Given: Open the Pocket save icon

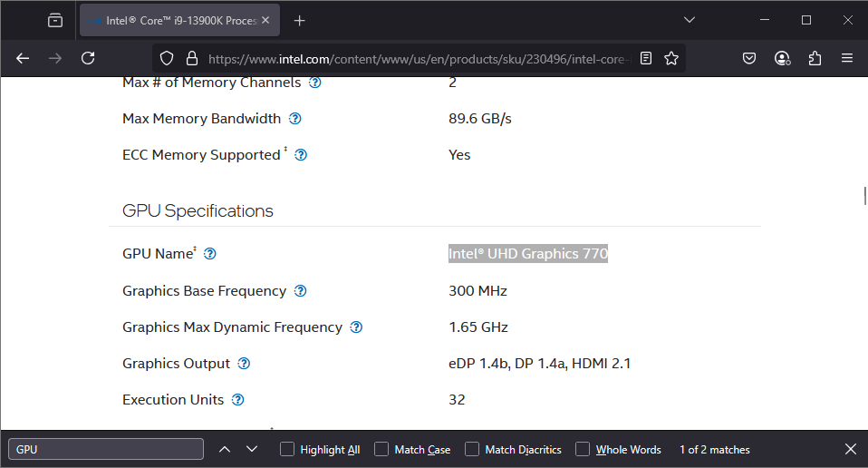Looking at the screenshot, I should click(x=749, y=58).
